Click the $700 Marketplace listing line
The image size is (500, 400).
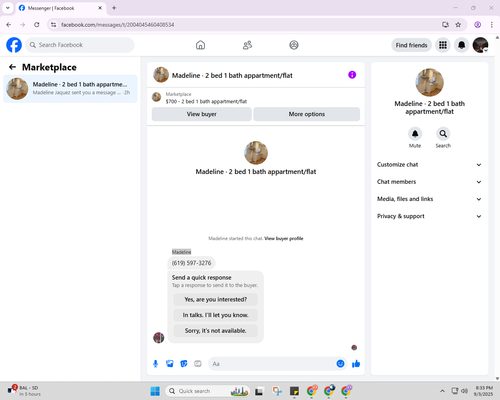tap(206, 101)
